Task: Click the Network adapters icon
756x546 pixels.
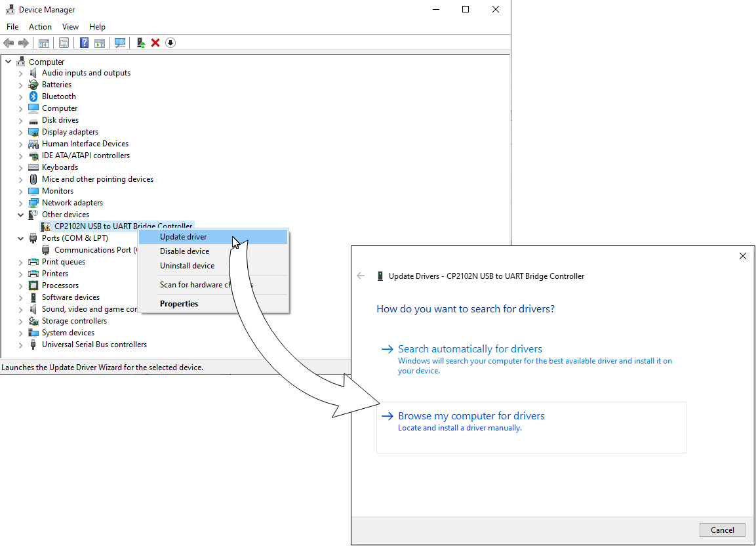Action: coord(33,203)
